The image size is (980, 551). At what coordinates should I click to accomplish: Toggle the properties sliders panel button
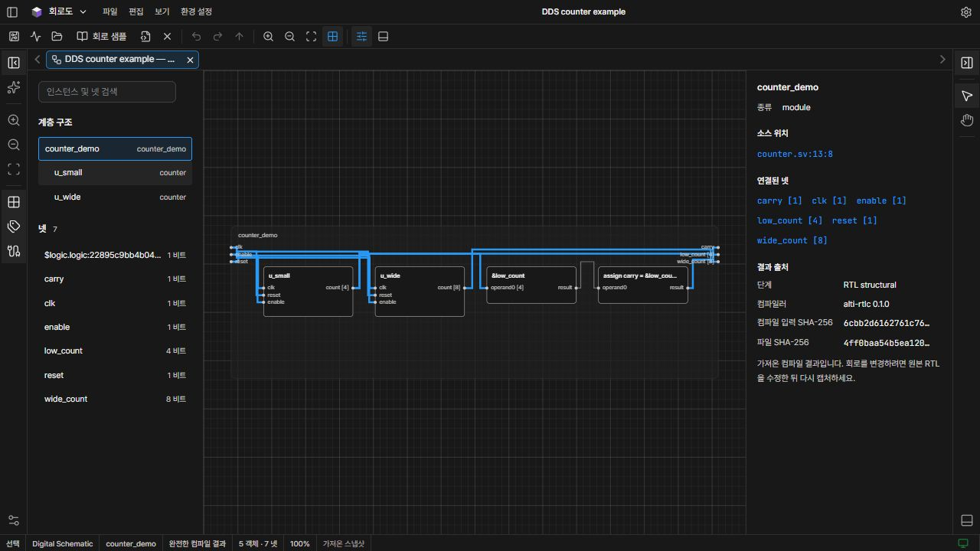click(x=361, y=37)
